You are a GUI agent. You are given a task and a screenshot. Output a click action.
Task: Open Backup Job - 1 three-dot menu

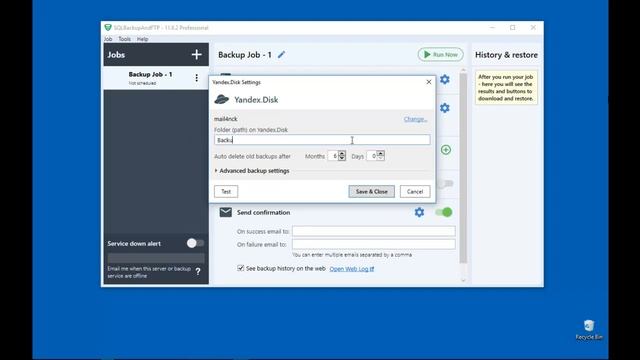click(x=196, y=78)
